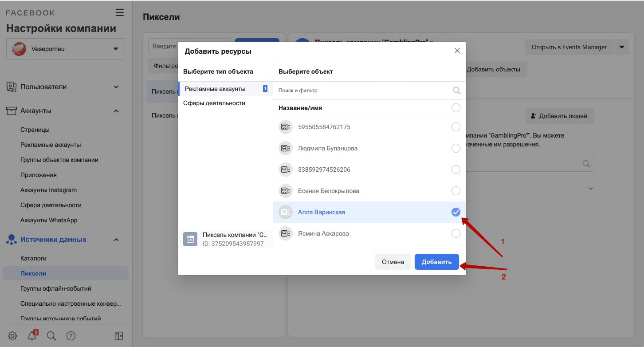Click Добавить людей button
644x347 pixels.
coord(560,116)
